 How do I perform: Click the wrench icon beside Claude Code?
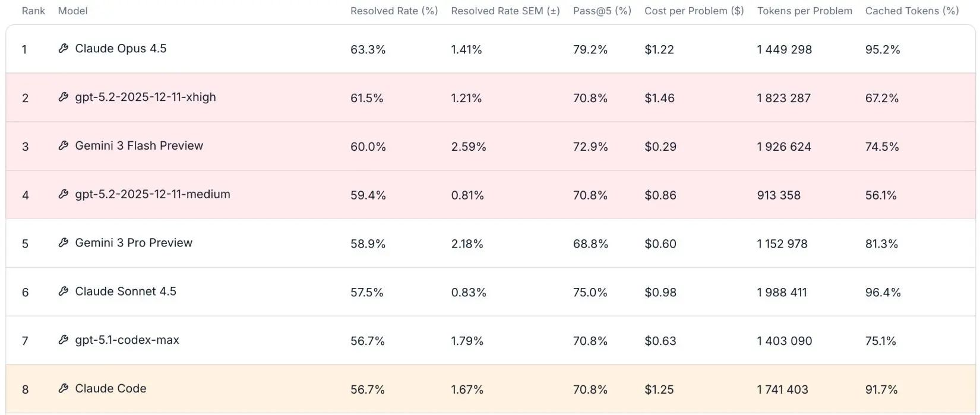point(63,389)
